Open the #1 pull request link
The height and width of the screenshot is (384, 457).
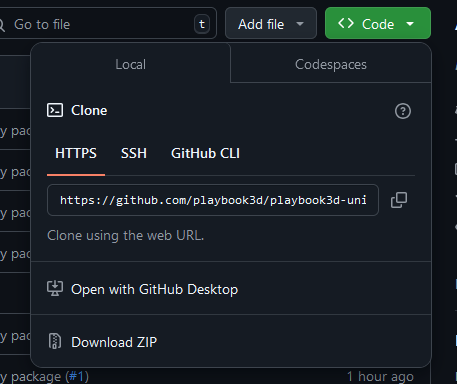(77, 377)
